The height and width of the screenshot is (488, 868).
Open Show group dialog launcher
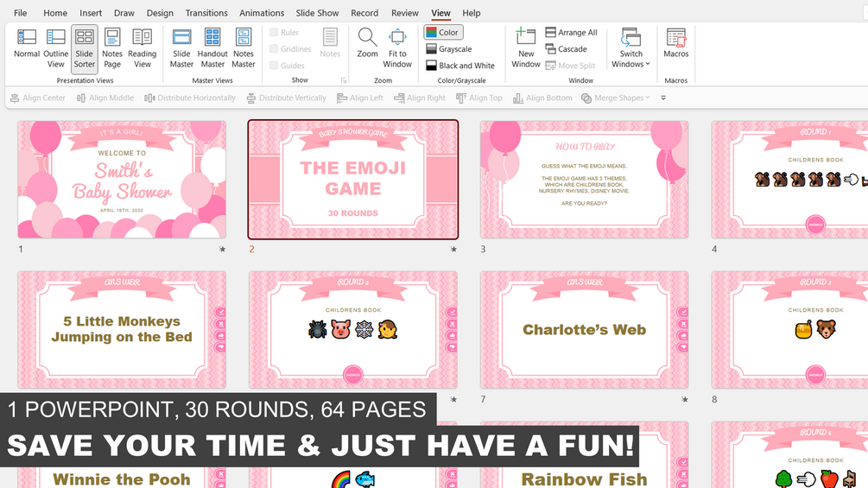tap(344, 80)
